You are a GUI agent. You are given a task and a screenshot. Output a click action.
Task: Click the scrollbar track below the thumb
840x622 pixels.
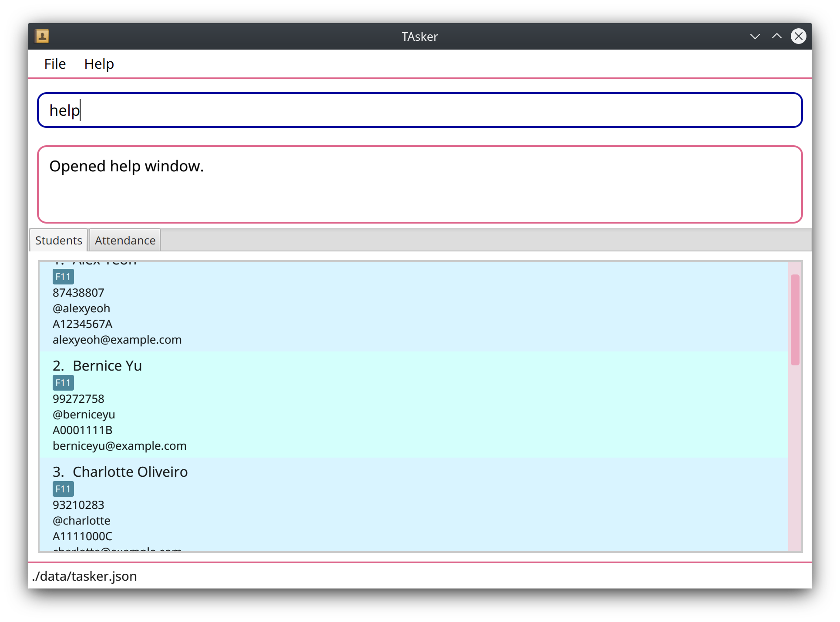795,457
